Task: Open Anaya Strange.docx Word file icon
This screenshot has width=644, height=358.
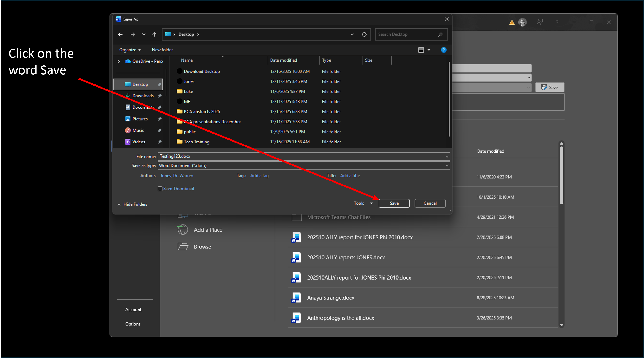Action: (296, 298)
